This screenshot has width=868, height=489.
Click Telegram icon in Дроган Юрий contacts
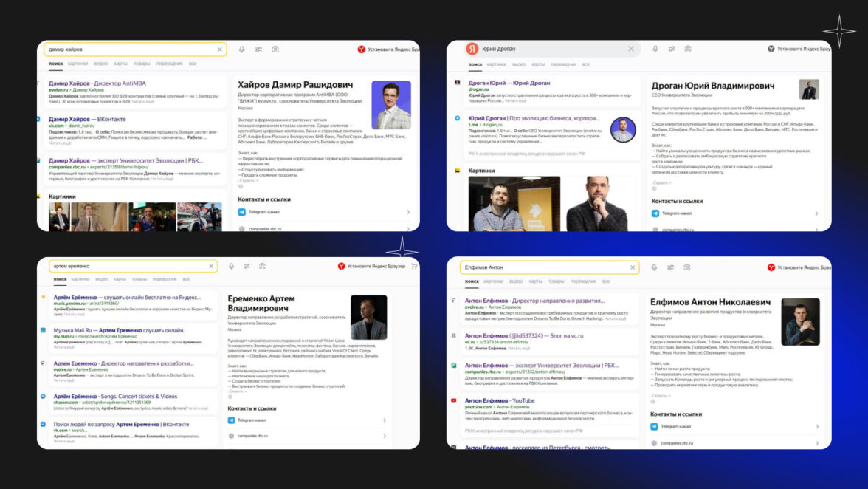655,213
